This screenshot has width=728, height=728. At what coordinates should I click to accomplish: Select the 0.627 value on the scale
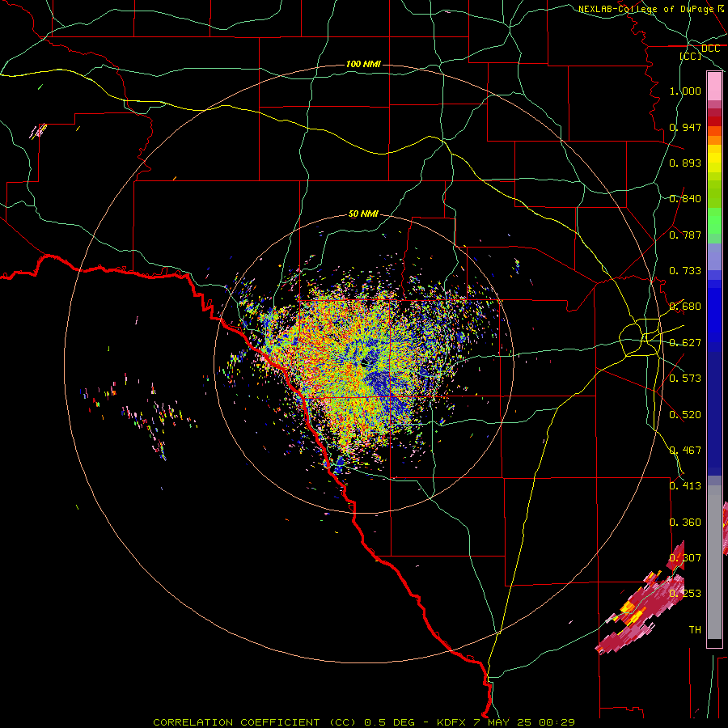tap(685, 343)
